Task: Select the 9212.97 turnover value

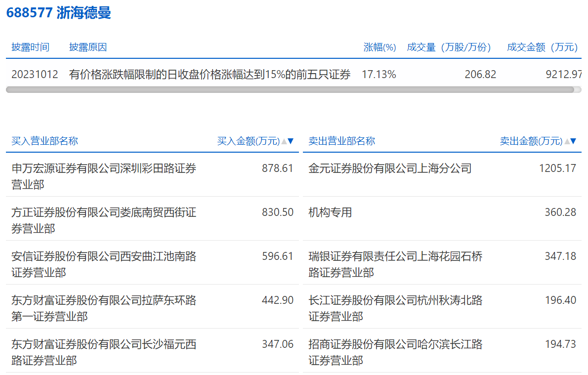Action: pos(564,74)
